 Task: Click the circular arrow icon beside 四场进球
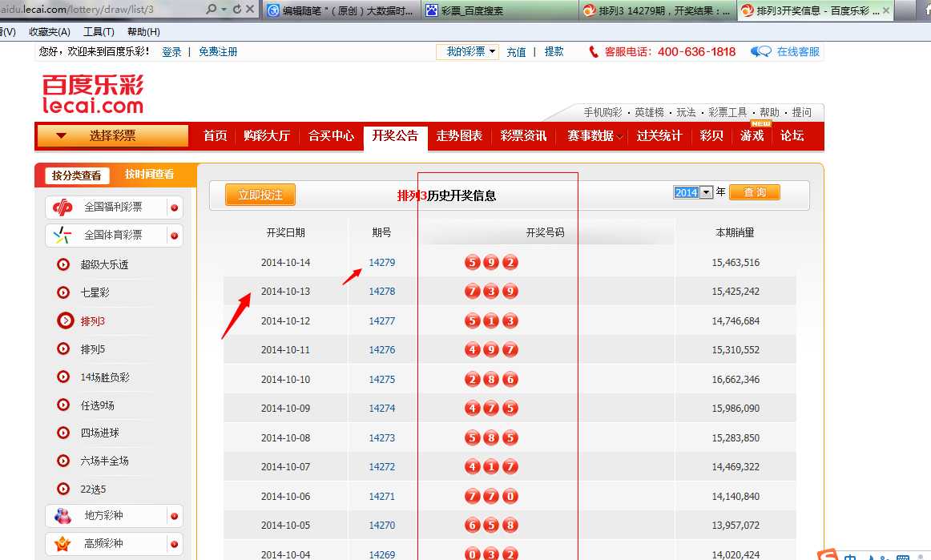tap(63, 433)
